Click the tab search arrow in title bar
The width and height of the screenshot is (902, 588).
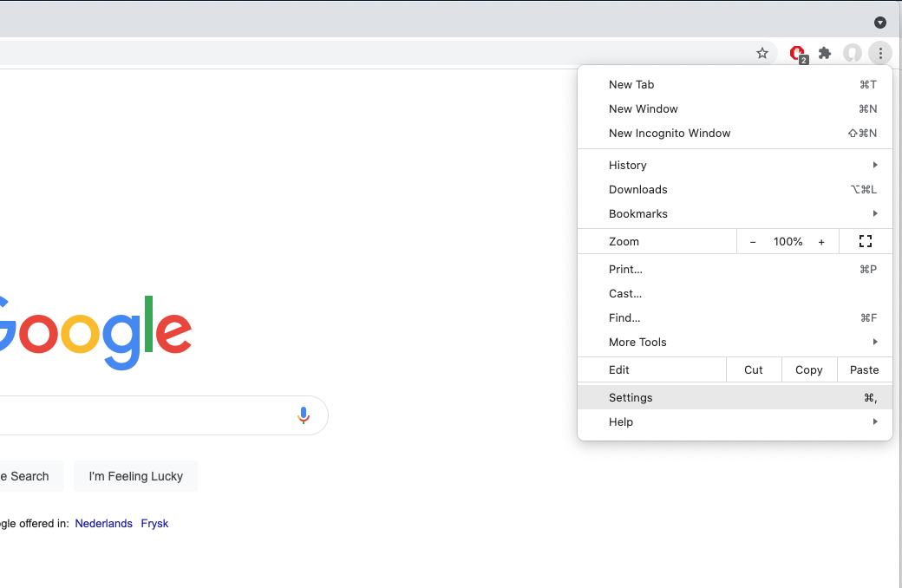pos(880,23)
